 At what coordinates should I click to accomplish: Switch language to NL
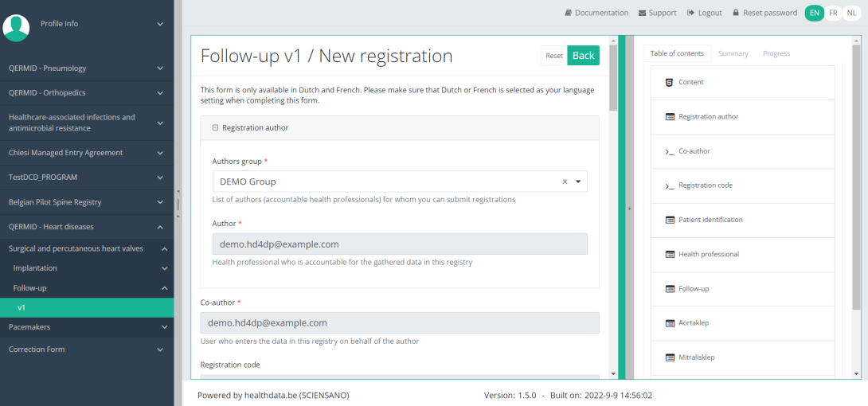851,13
